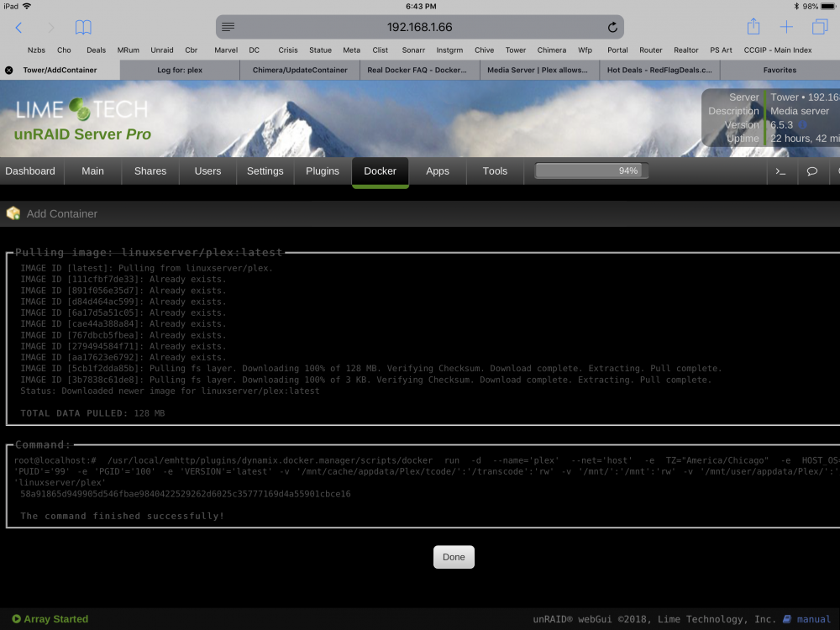840x630 pixels.
Task: Click the Lime Tech logo
Action: (82, 110)
